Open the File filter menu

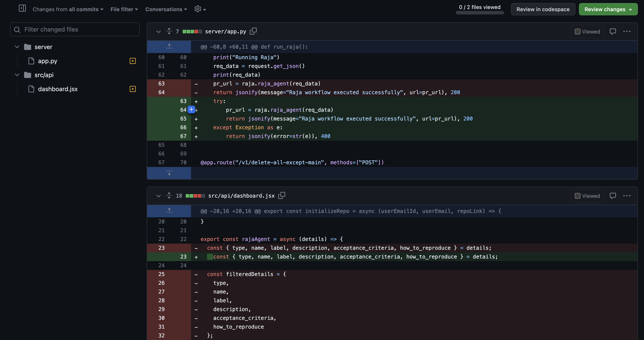click(124, 9)
